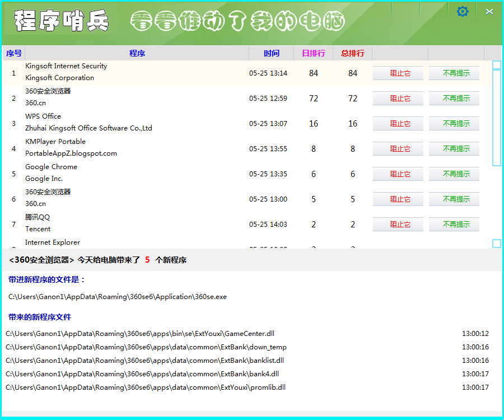Sort by the 序号 column header

tap(14, 53)
